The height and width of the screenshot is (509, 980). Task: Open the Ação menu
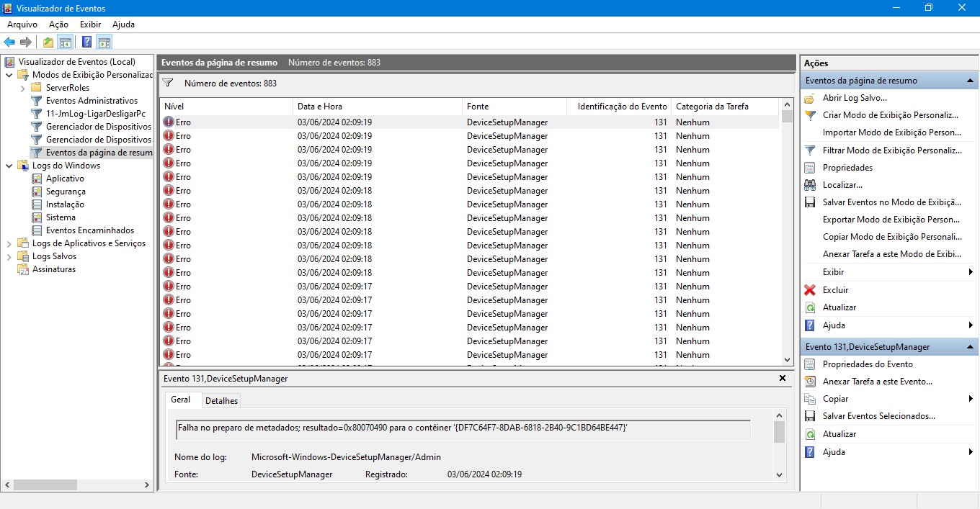58,24
